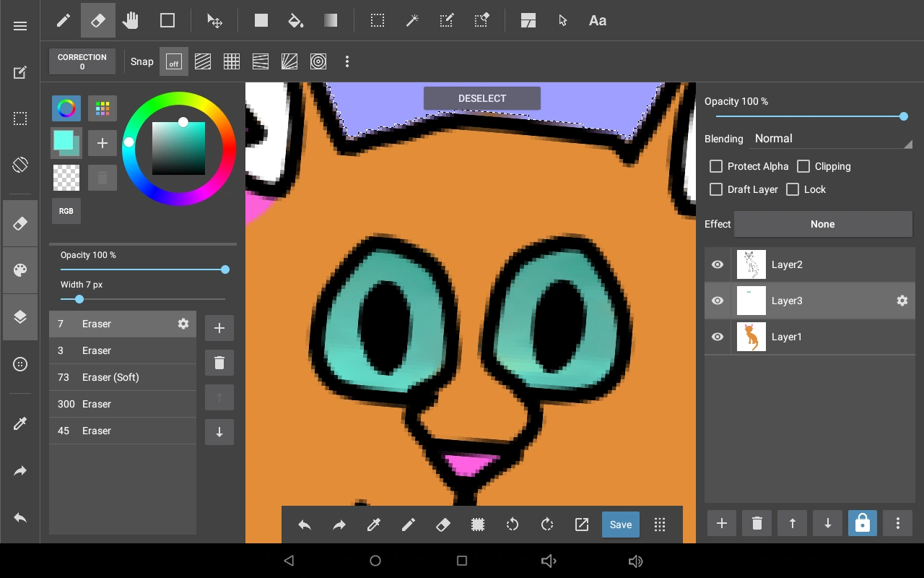Select the Magic Wand tool
Viewport: 924px width, 578px height.
coord(412,21)
